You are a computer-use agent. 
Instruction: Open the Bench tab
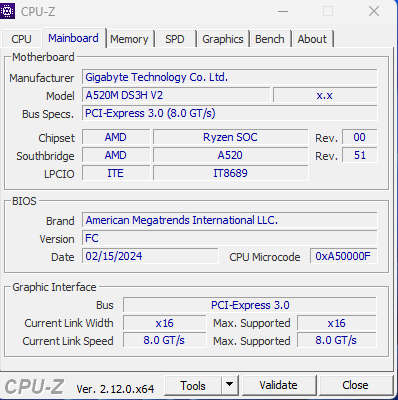pyautogui.click(x=270, y=39)
